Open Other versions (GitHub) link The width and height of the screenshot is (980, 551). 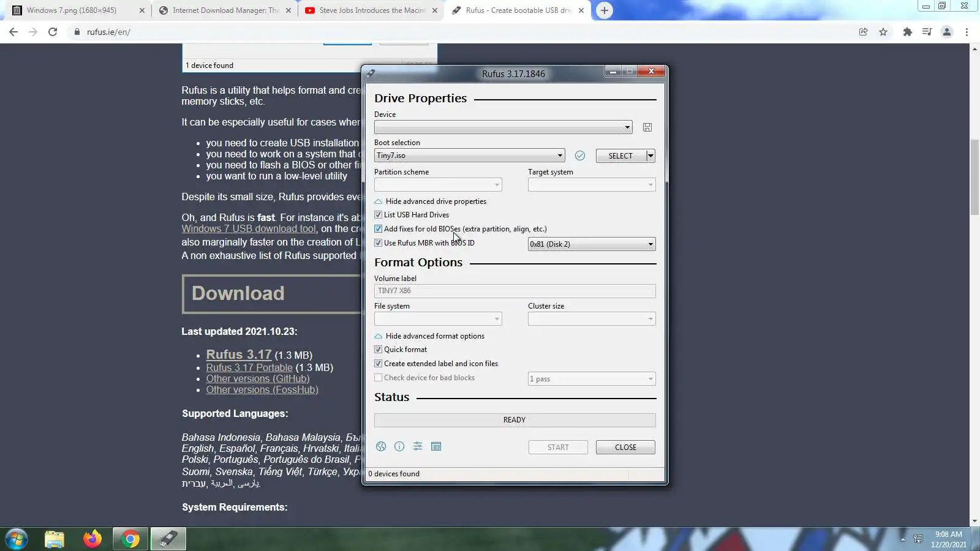pos(258,378)
